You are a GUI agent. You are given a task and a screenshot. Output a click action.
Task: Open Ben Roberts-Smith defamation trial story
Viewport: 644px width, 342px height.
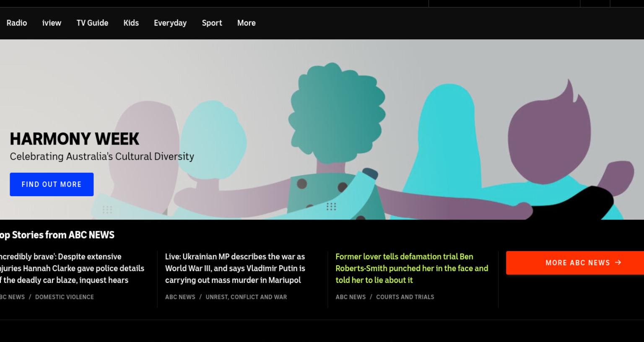(x=412, y=268)
